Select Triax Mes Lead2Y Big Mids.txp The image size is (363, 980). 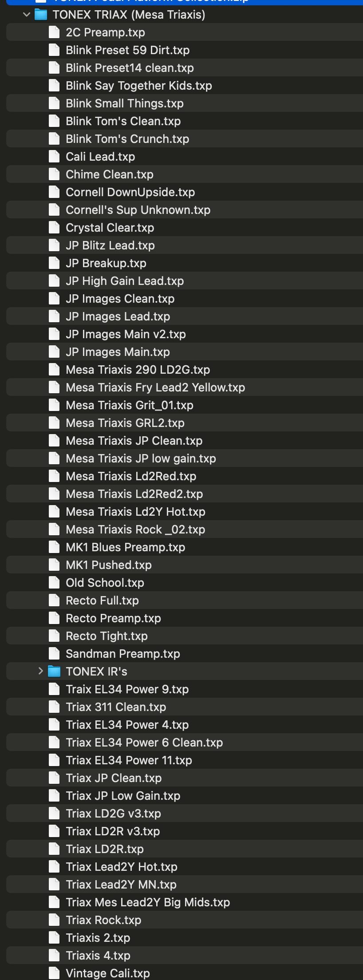pos(147,902)
